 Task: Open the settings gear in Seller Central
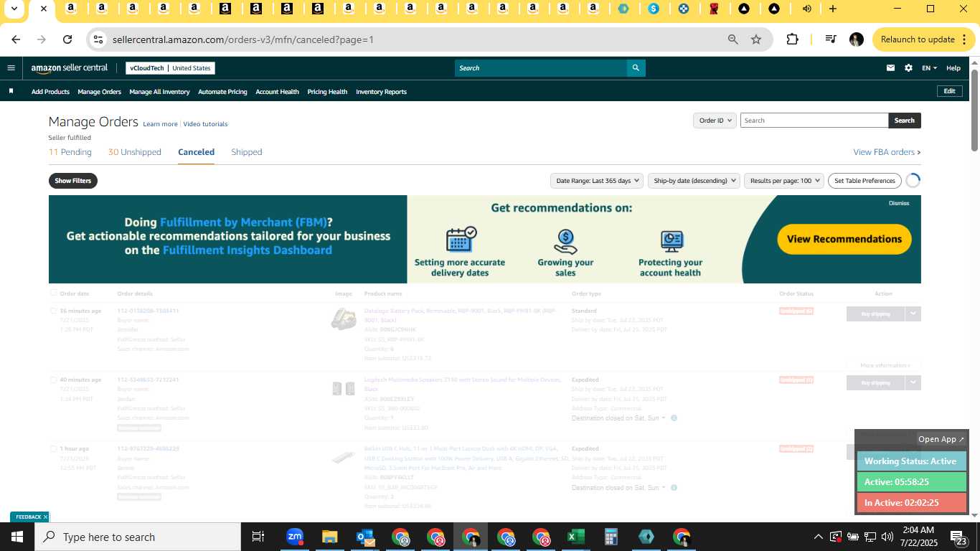pyautogui.click(x=908, y=68)
